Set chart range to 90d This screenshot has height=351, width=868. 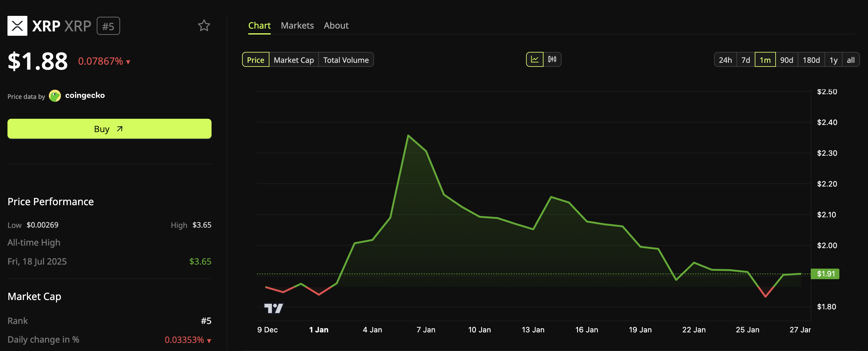[x=786, y=60]
